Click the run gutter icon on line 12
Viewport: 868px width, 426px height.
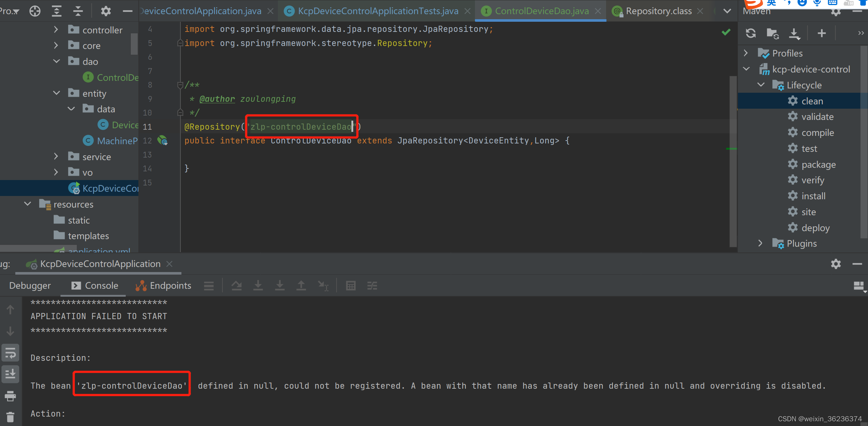pyautogui.click(x=163, y=141)
